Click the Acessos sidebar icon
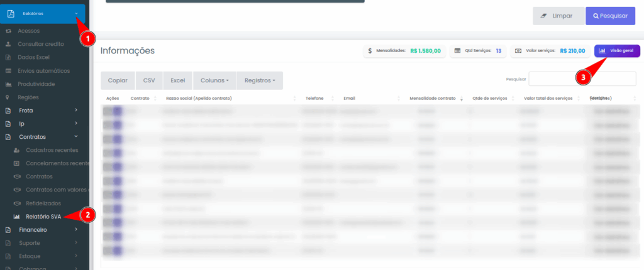The width and height of the screenshot is (644, 270). (x=8, y=31)
